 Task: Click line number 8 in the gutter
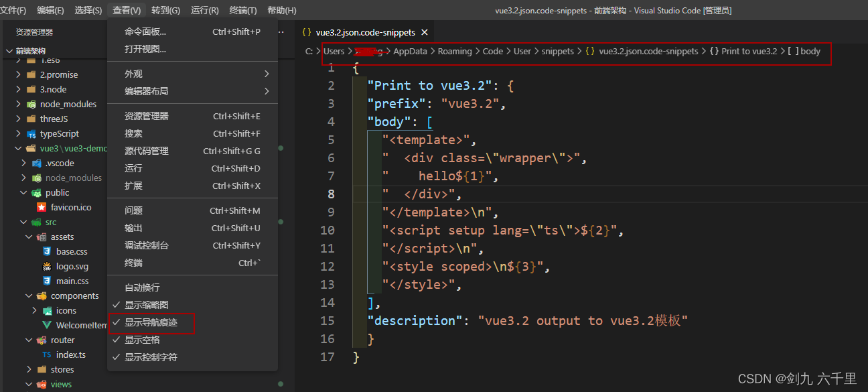pos(331,194)
